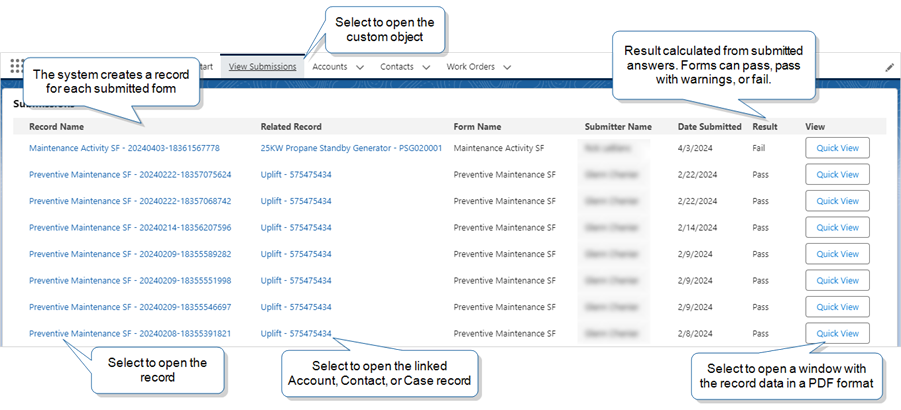Expand the Accounts tab dropdown chevron
901x410 pixels.
click(x=360, y=67)
